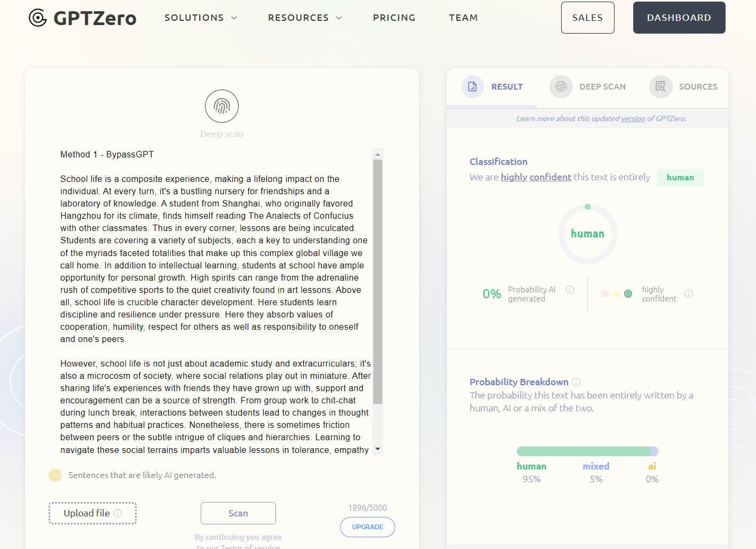Click the human probability breakdown bar
The image size is (756, 549).
tap(582, 451)
